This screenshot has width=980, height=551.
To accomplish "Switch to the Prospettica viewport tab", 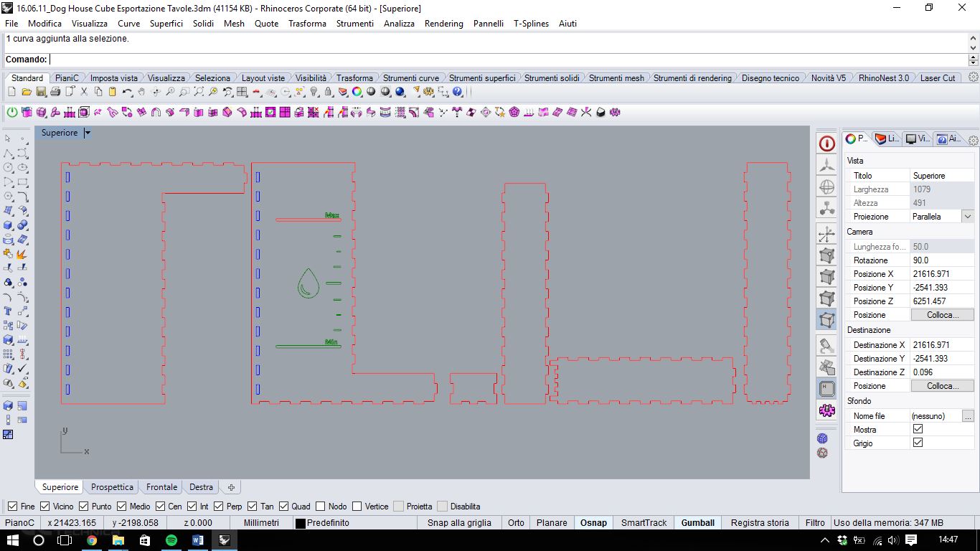I will pos(112,487).
